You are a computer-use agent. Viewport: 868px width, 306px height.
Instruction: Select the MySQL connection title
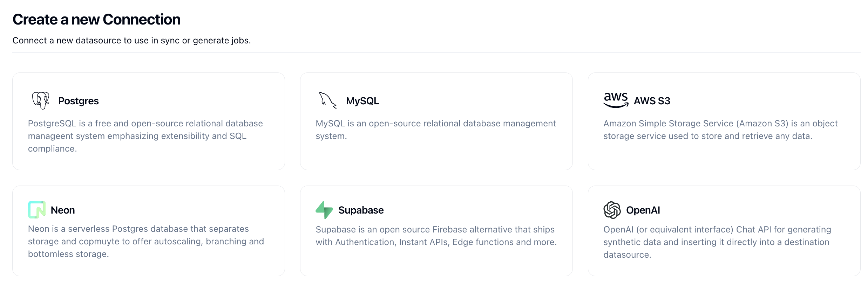(362, 101)
